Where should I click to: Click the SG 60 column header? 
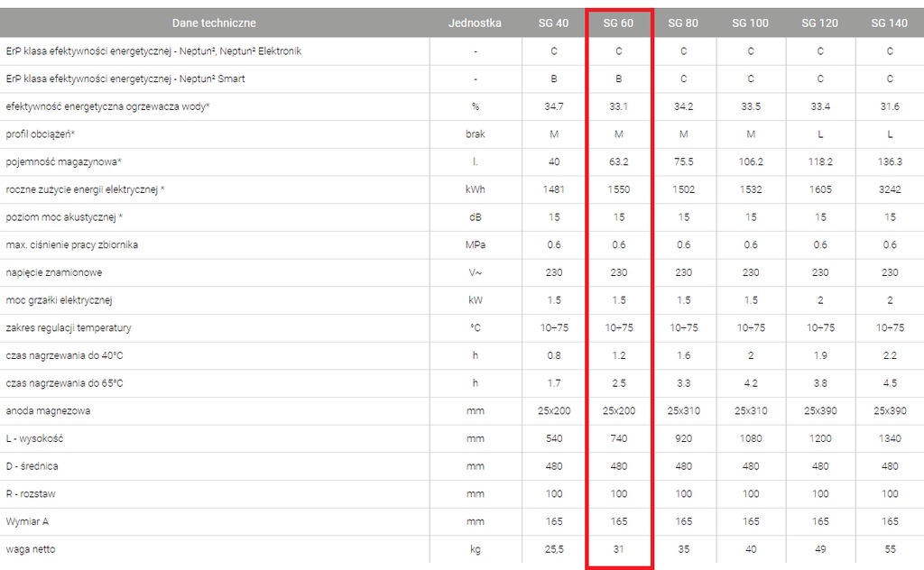click(618, 23)
